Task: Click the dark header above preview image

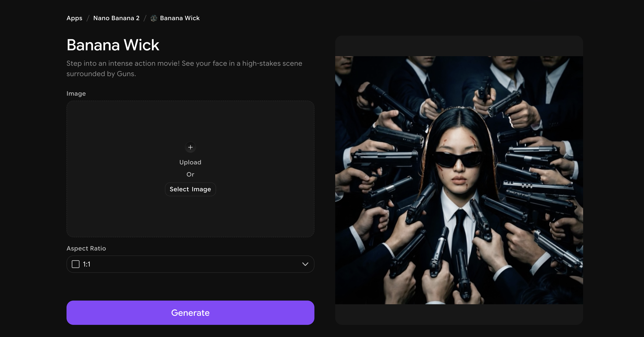Action: pos(459,46)
